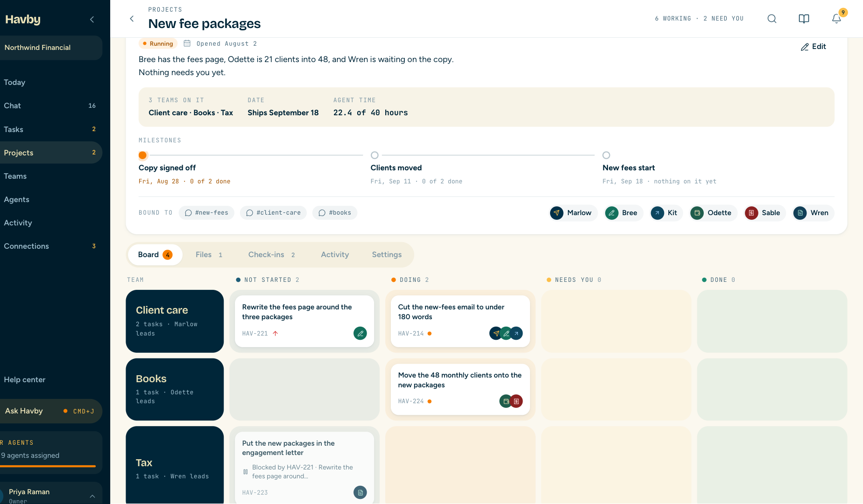
Task: Go back using the arrow beside Projects
Action: 132,19
